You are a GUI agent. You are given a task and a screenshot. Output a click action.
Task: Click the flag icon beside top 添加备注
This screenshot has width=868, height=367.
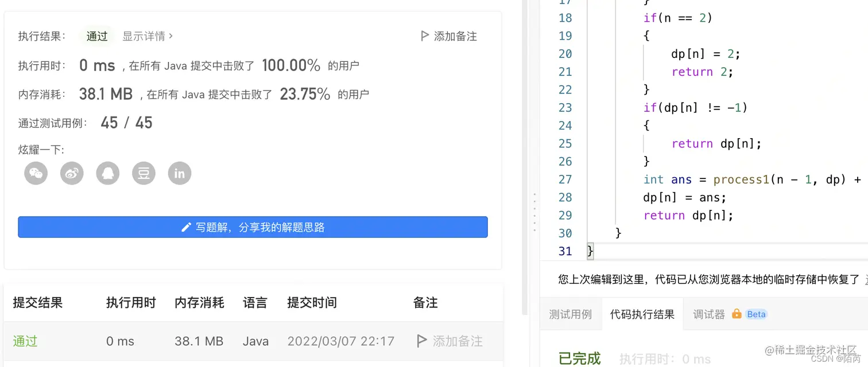[424, 36]
